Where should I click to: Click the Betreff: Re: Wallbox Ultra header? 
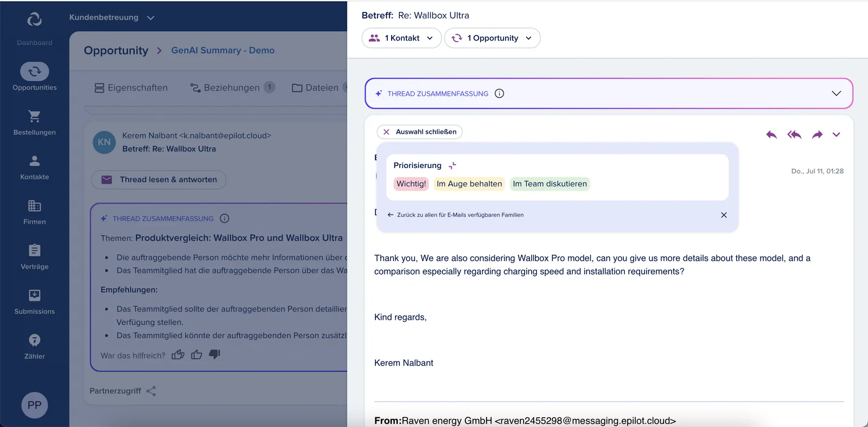pyautogui.click(x=416, y=15)
